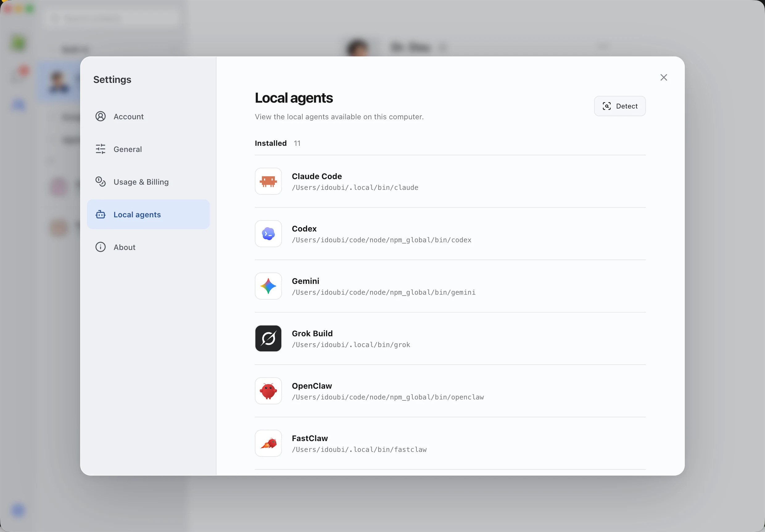Click the 'View the local agents available' description

(339, 117)
